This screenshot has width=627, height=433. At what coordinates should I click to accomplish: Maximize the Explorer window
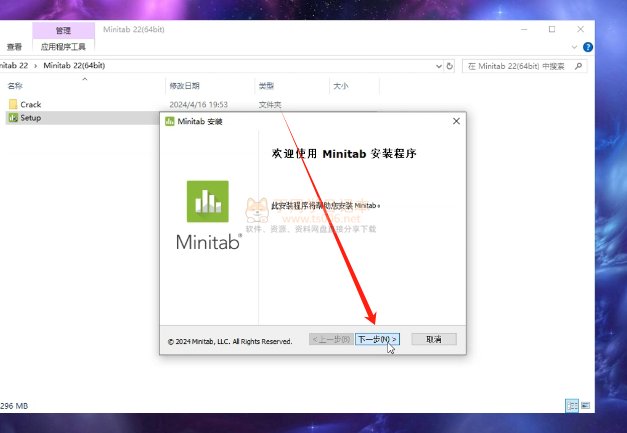(x=552, y=29)
